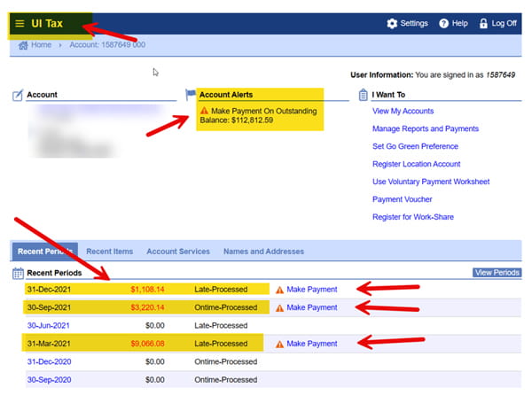Click Set Go Green Preference link
The width and height of the screenshot is (532, 411).
click(x=415, y=146)
